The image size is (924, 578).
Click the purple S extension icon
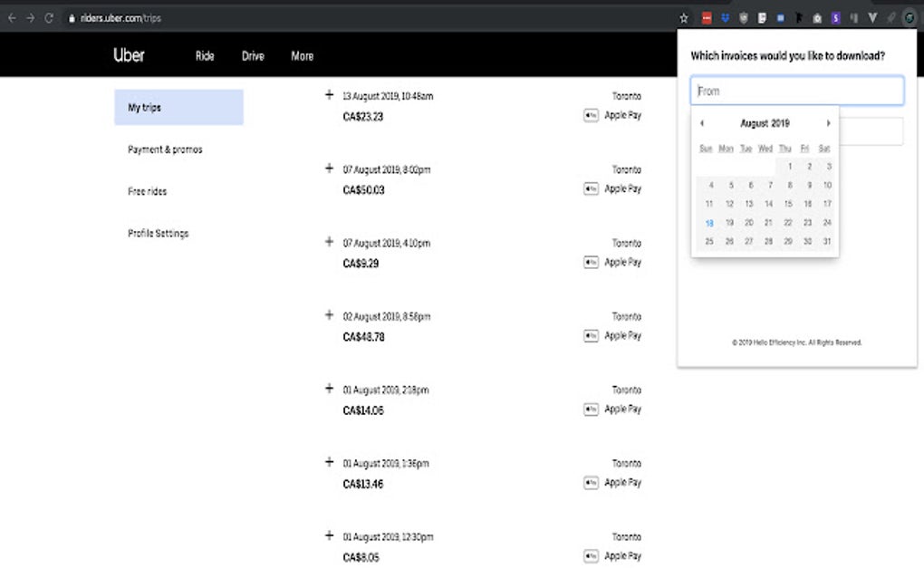(834, 17)
